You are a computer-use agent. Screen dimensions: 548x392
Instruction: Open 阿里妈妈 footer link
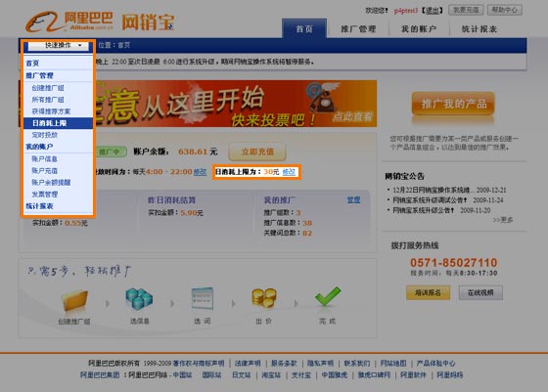point(450,375)
